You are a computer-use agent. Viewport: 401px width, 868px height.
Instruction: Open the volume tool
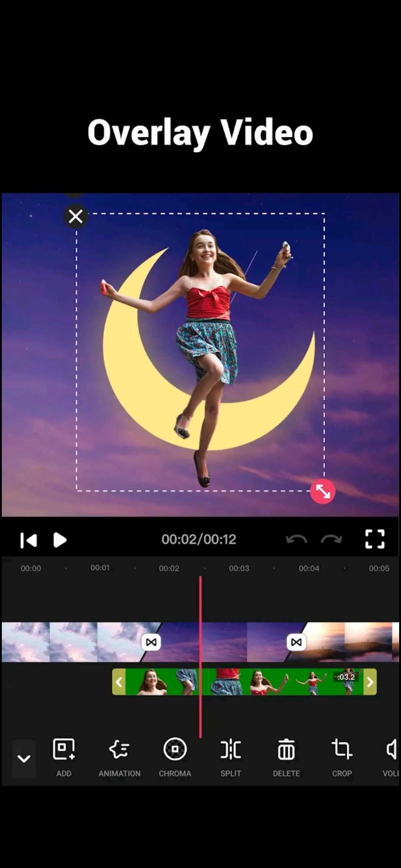point(391,757)
